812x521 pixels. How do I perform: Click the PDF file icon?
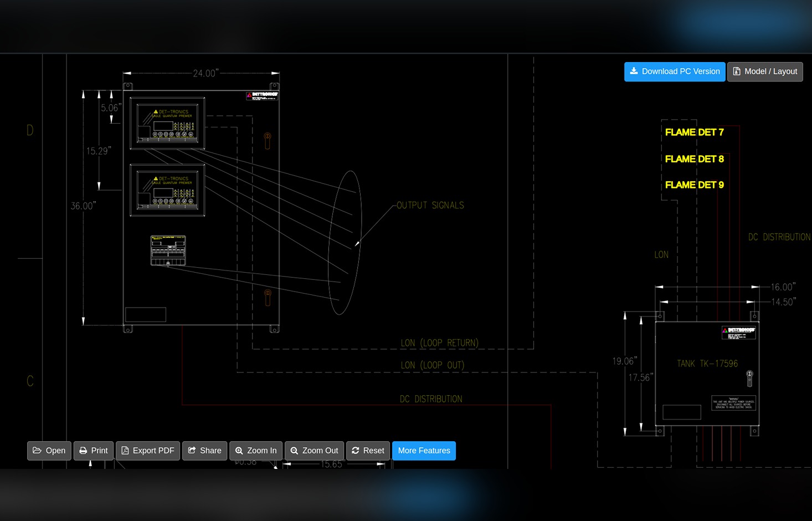[x=125, y=451]
